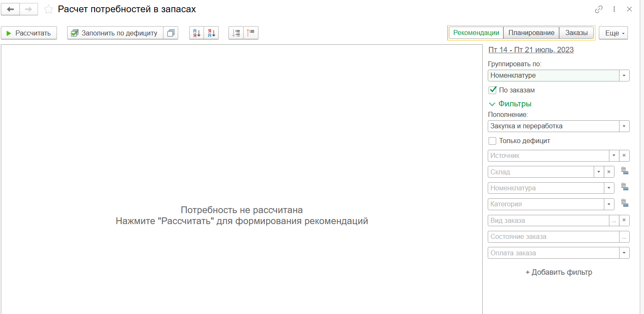
Task: Click the expand all groups icon
Action: 236,33
